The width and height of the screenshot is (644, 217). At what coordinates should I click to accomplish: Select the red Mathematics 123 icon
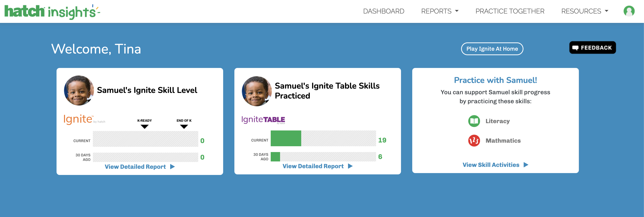pyautogui.click(x=474, y=141)
